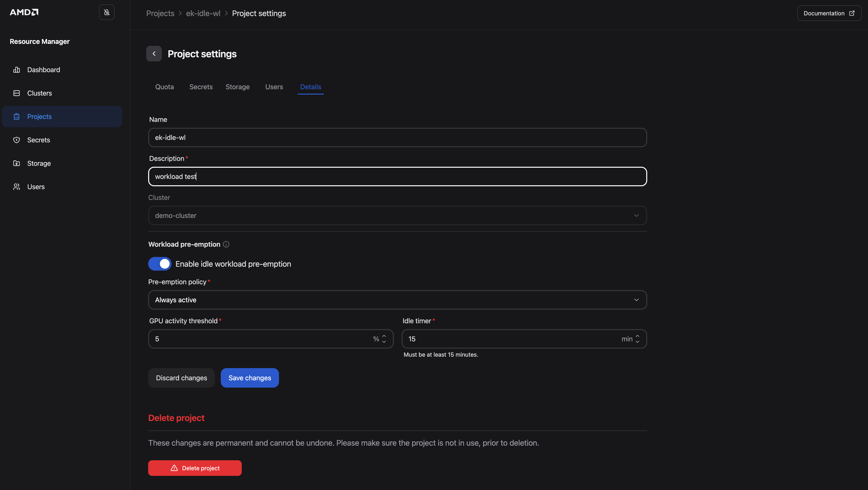Viewport: 868px width, 490px height.
Task: Open Secrets in the sidebar
Action: [62, 140]
